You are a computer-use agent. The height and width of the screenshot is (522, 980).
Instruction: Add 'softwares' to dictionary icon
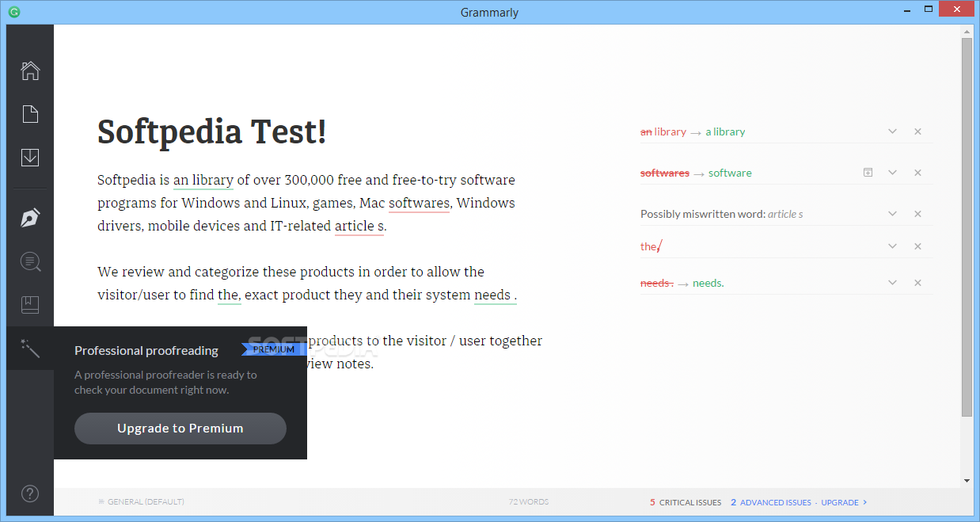pyautogui.click(x=868, y=173)
